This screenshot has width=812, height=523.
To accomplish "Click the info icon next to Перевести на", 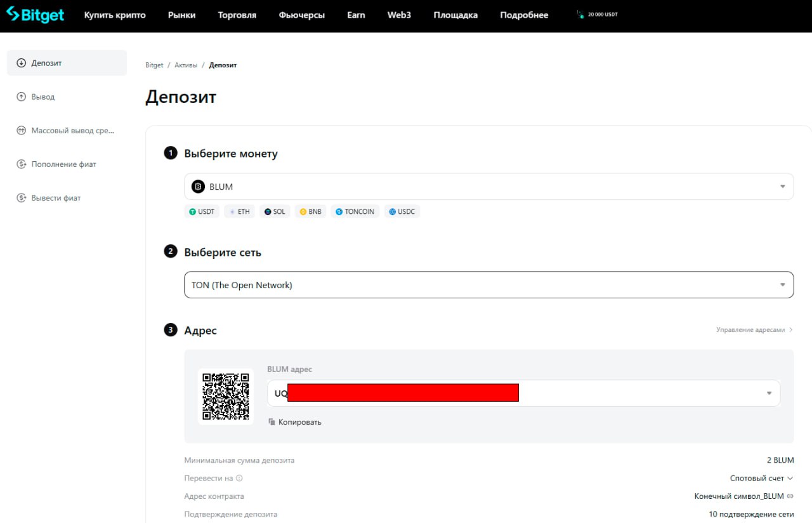I will (x=239, y=479).
